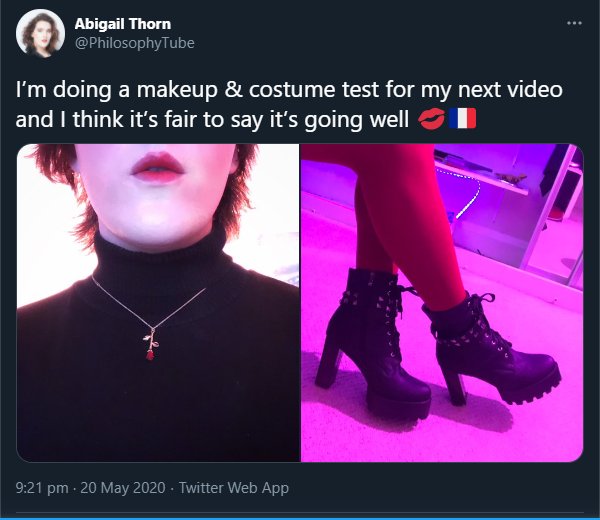The image size is (600, 520).
Task: Open the Twitter Web App source link
Action: point(234,488)
